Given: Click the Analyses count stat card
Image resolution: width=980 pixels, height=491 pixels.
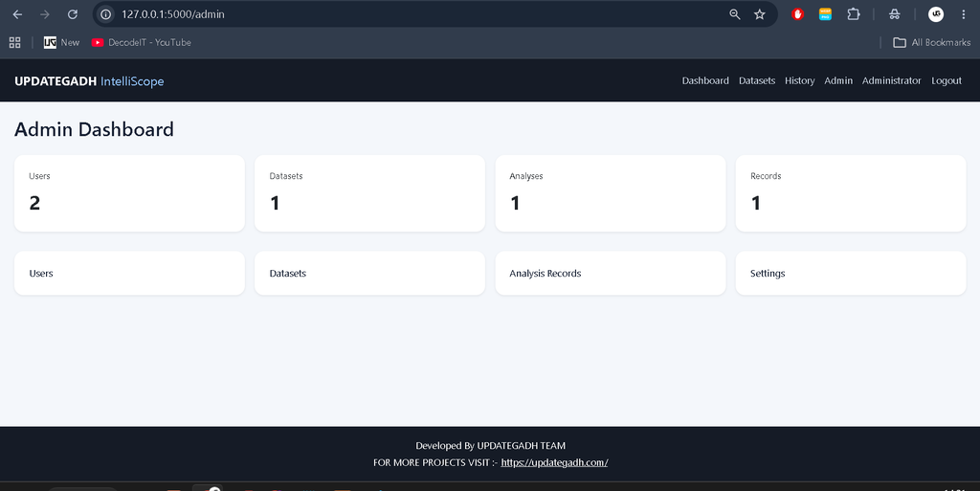Looking at the screenshot, I should [610, 193].
